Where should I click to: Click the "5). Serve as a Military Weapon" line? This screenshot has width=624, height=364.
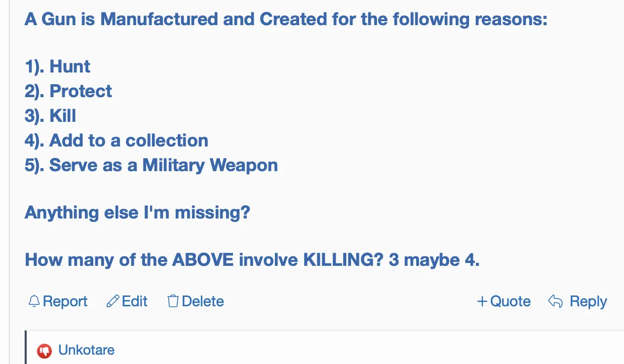pos(151,165)
